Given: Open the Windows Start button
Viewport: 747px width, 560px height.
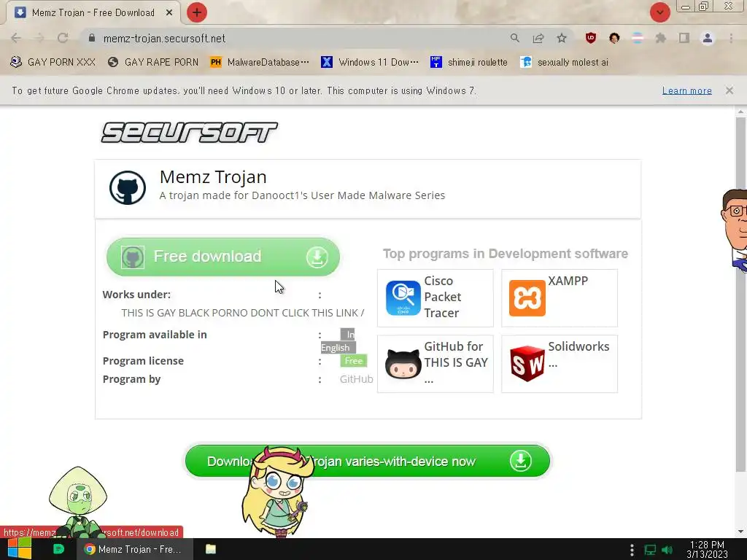Looking at the screenshot, I should pyautogui.click(x=19, y=549).
